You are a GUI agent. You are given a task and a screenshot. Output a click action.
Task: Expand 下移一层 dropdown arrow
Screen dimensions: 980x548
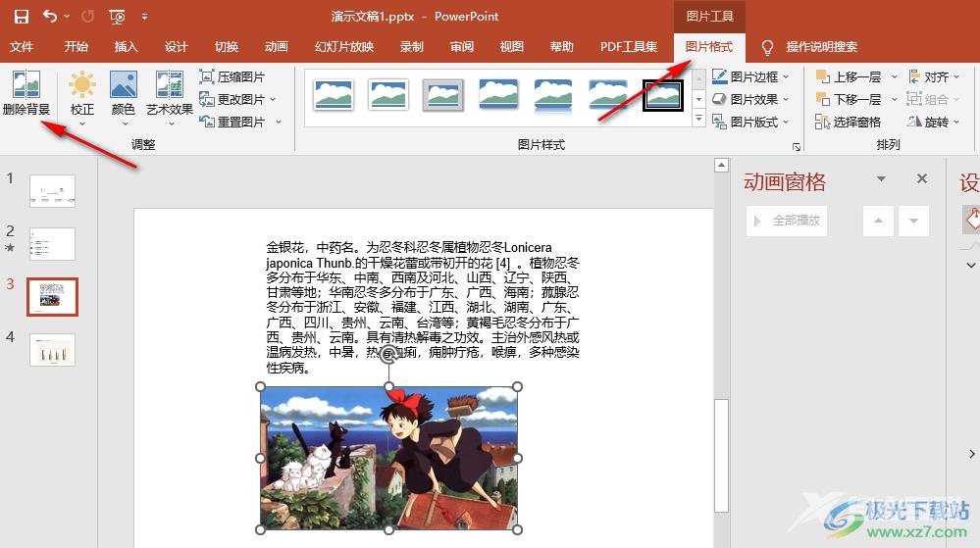pos(895,99)
